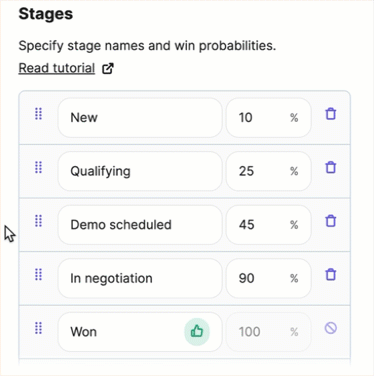Select the drag handle for Demo scheduled
Viewport: 374px width, 376px height.
pyautogui.click(x=39, y=221)
